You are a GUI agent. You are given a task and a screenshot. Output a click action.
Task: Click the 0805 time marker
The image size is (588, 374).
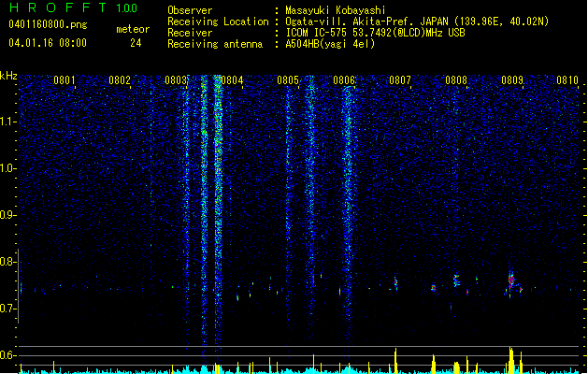288,80
